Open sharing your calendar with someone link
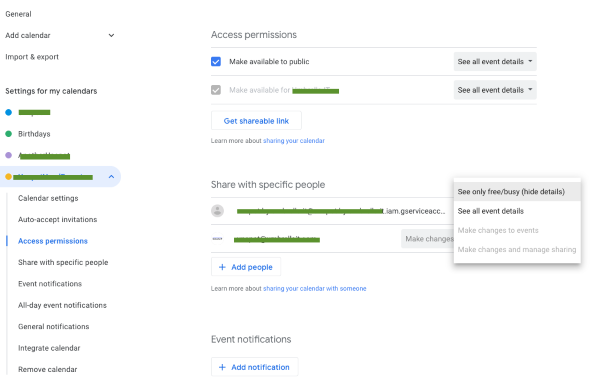The image size is (600, 379). pos(315,289)
